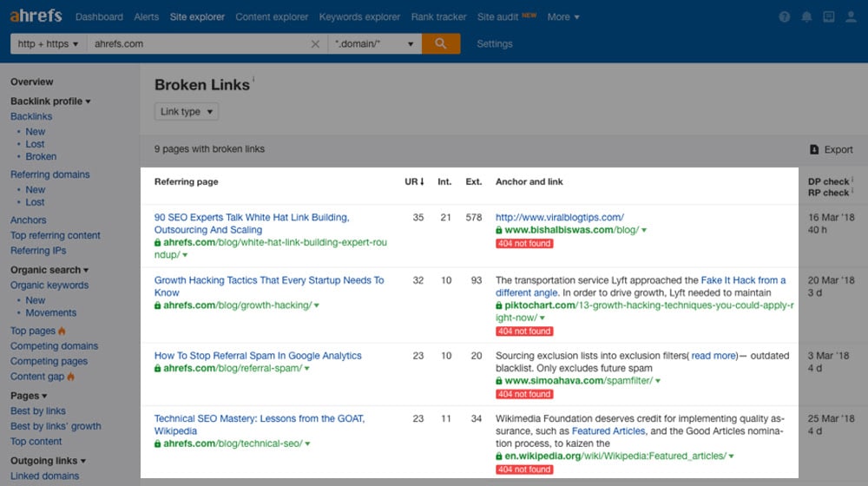Click the Export button

click(832, 149)
